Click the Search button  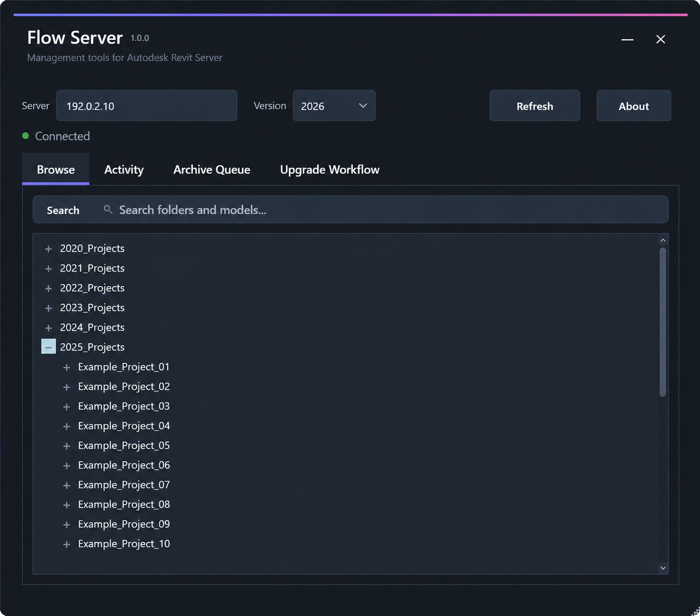click(x=63, y=210)
